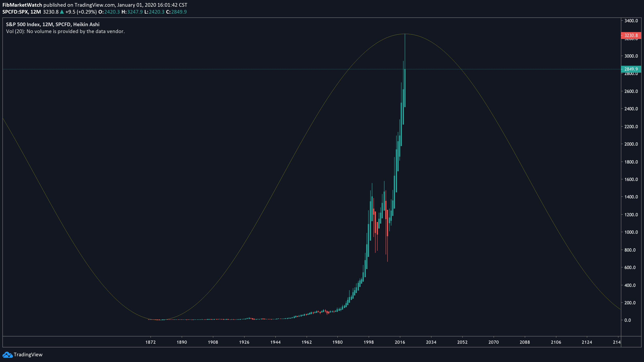Viewport: 644px width, 362px height.
Task: Click the 1200.0 price axis label
Action: [631, 215]
